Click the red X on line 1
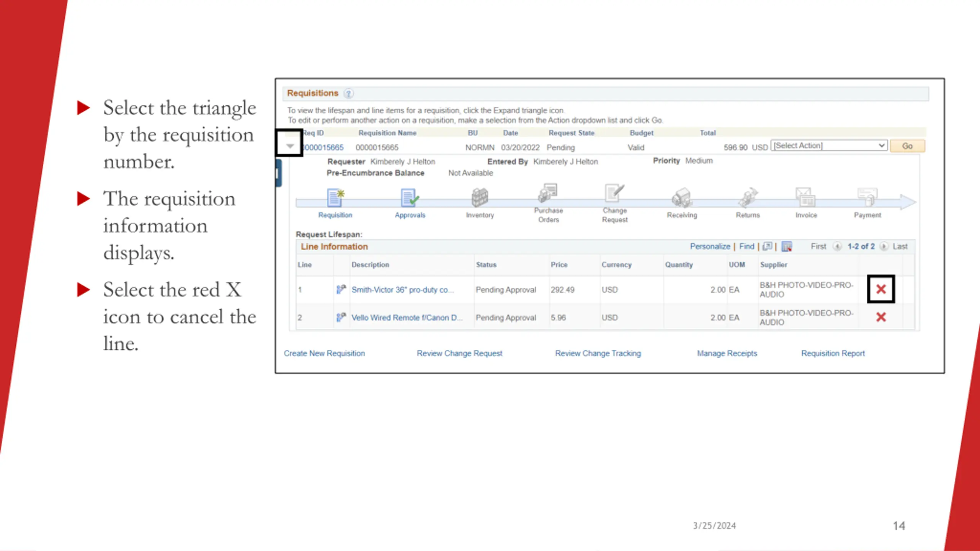The image size is (980, 551). tap(881, 289)
